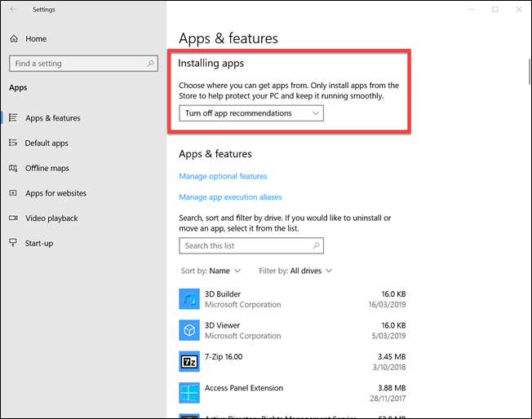
Task: Open Manage app execution aliases link
Action: coord(230,197)
